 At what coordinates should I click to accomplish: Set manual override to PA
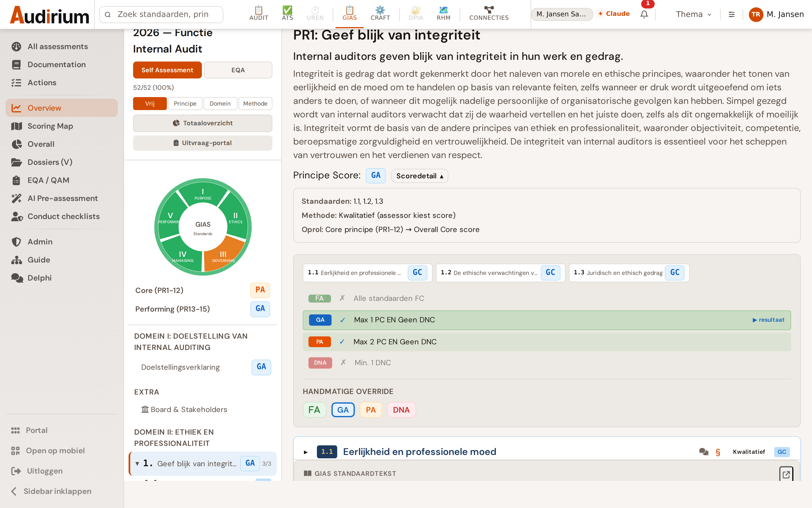click(371, 410)
